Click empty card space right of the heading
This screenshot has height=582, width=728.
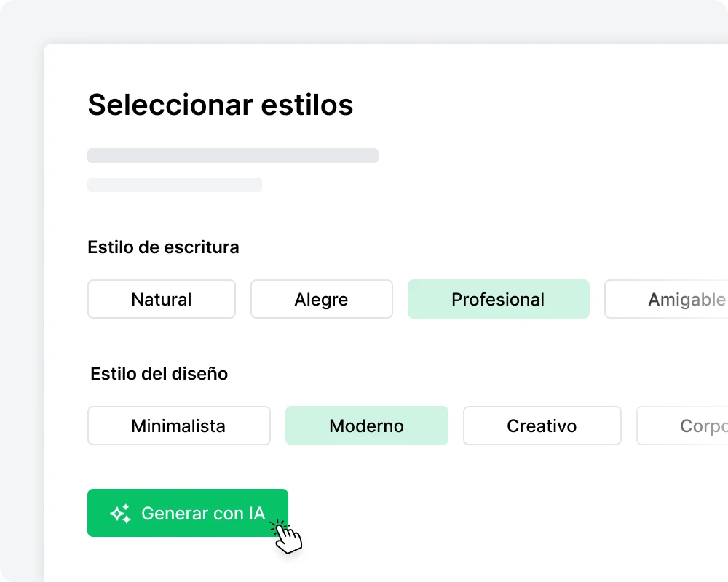pos(546,105)
